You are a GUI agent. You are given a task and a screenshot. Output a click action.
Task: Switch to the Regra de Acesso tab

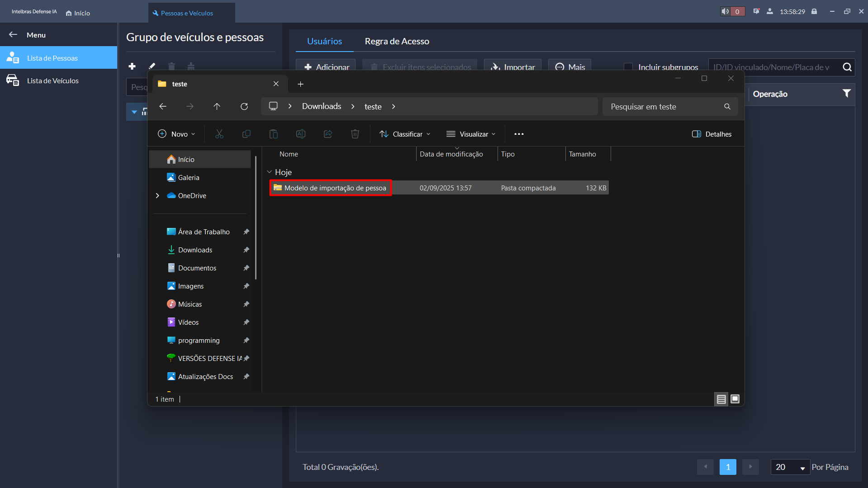tap(397, 41)
